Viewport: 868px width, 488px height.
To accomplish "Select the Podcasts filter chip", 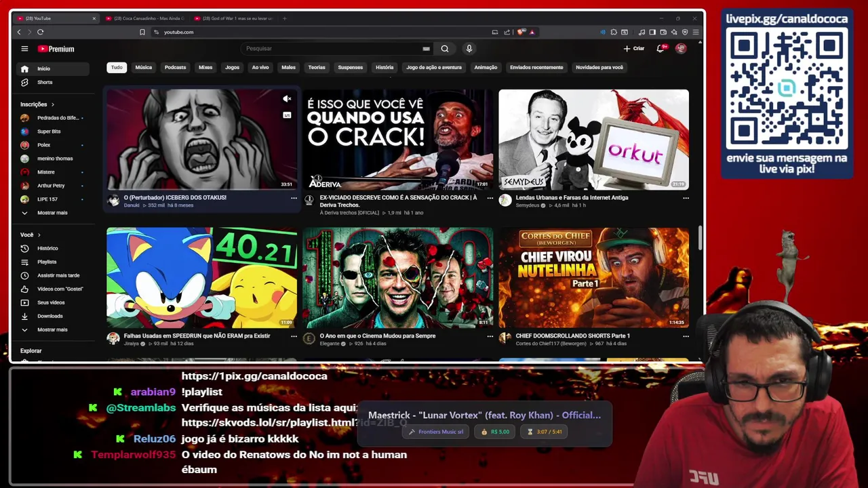I will click(175, 67).
